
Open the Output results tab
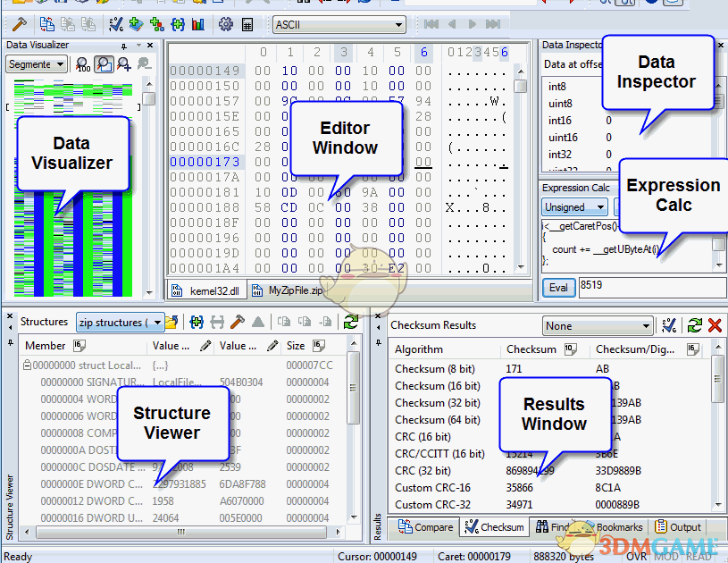pos(678,527)
